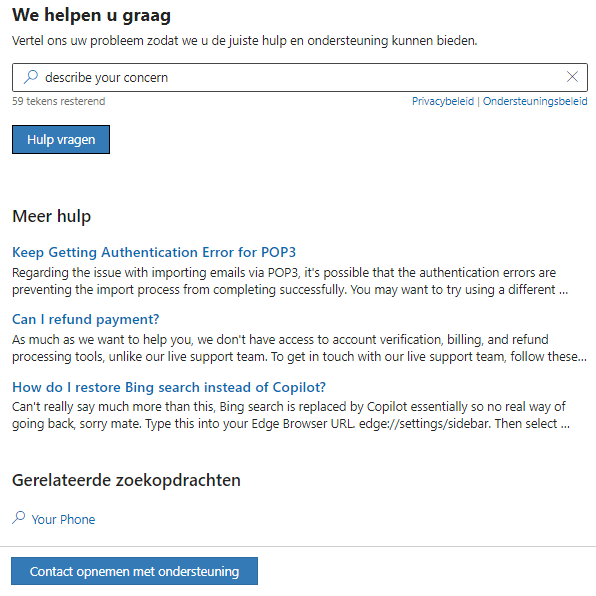Open 'Keep Getting Authentication Error for POP3' article
596x596 pixels.
[154, 252]
